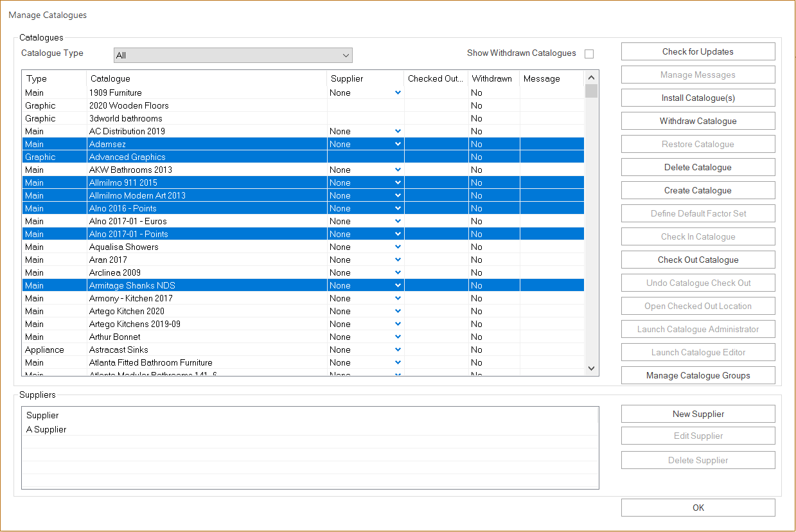Image resolution: width=796 pixels, height=532 pixels.
Task: Click Install Catalogue(s) button
Action: 698,98
